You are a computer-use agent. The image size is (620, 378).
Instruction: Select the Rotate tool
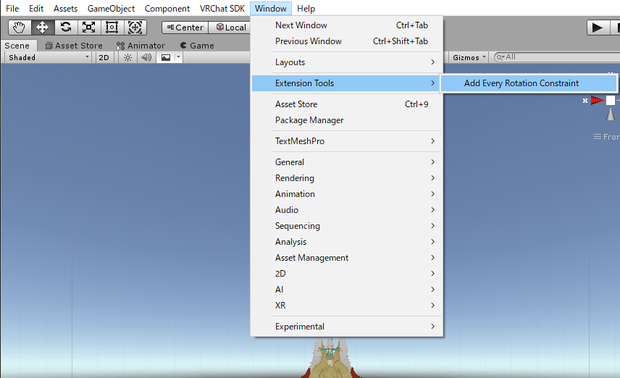tap(66, 27)
